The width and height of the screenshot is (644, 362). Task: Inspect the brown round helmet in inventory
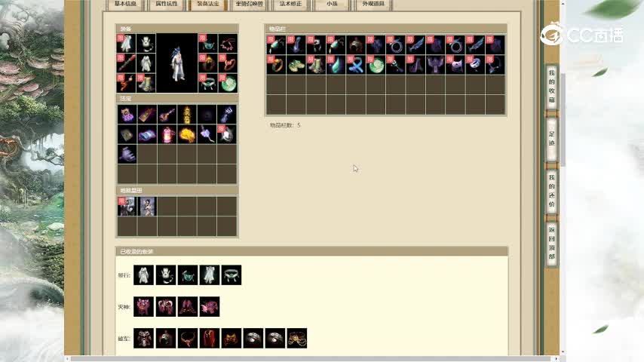(x=356, y=44)
